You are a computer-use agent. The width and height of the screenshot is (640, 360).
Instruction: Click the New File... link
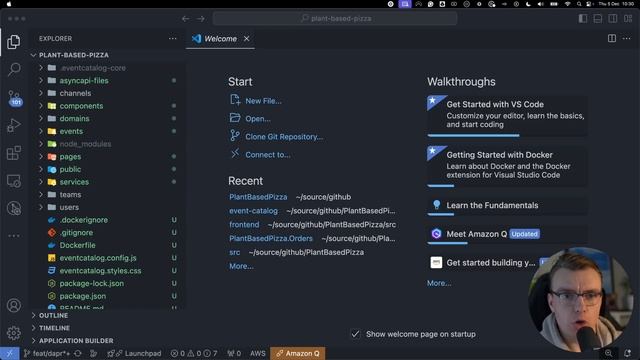click(x=263, y=101)
